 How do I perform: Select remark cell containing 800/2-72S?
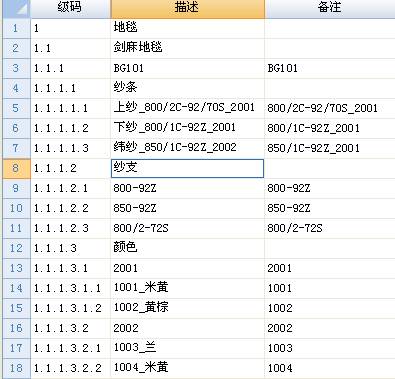tap(330, 228)
